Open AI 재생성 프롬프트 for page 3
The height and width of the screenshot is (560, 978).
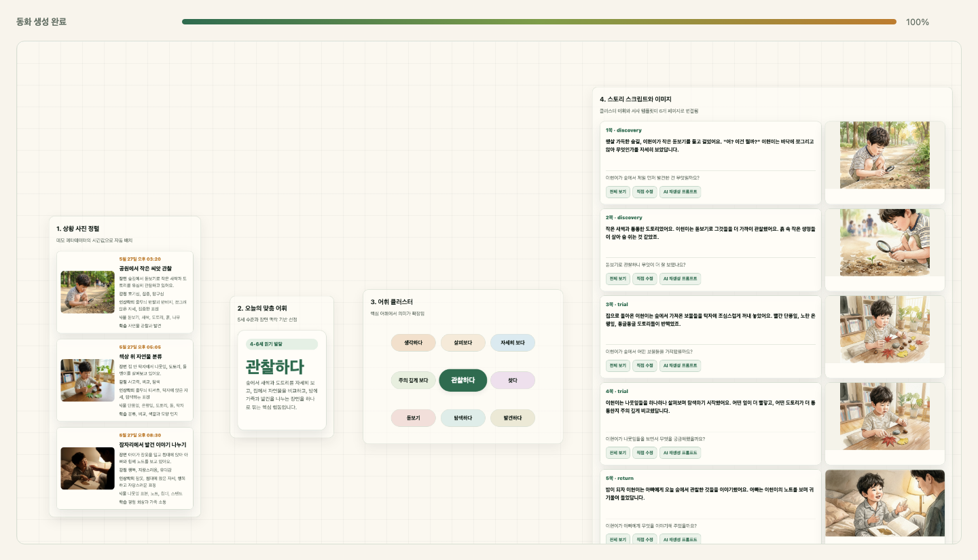coord(680,366)
